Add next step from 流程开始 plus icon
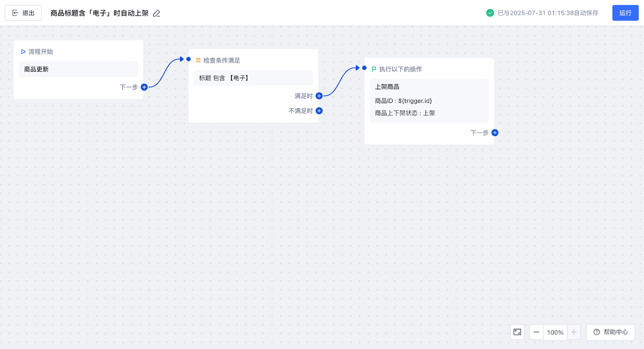Screen dimensions: 644x349 144,87
